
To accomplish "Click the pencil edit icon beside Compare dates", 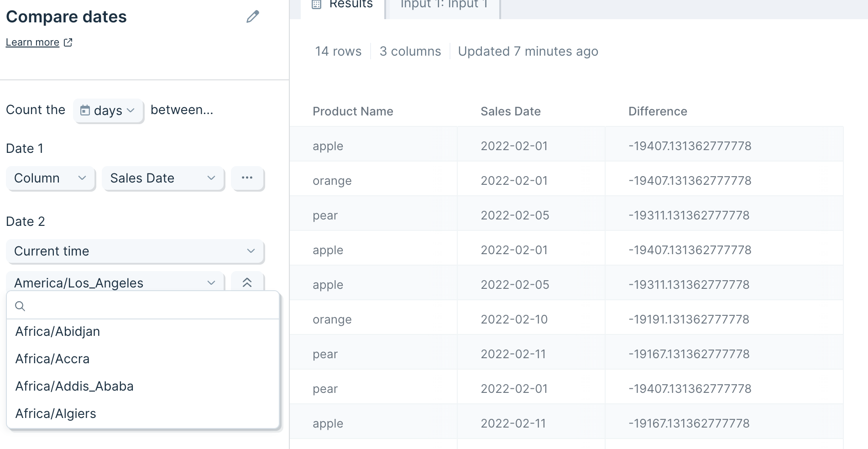I will click(x=252, y=17).
